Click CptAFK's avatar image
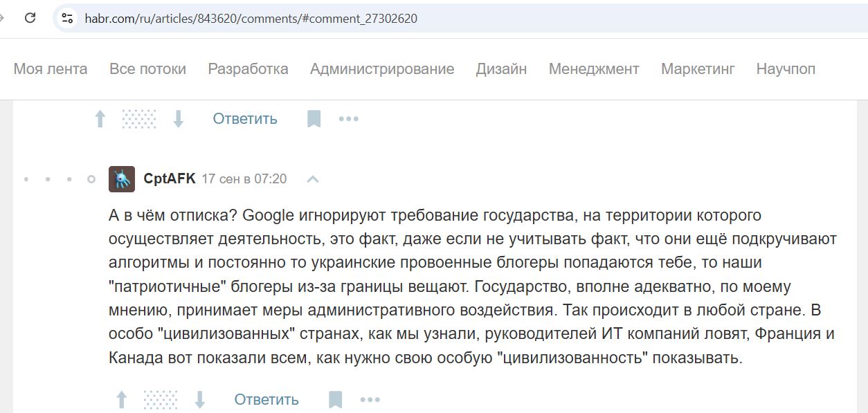The height and width of the screenshot is (413, 868). 122,179
